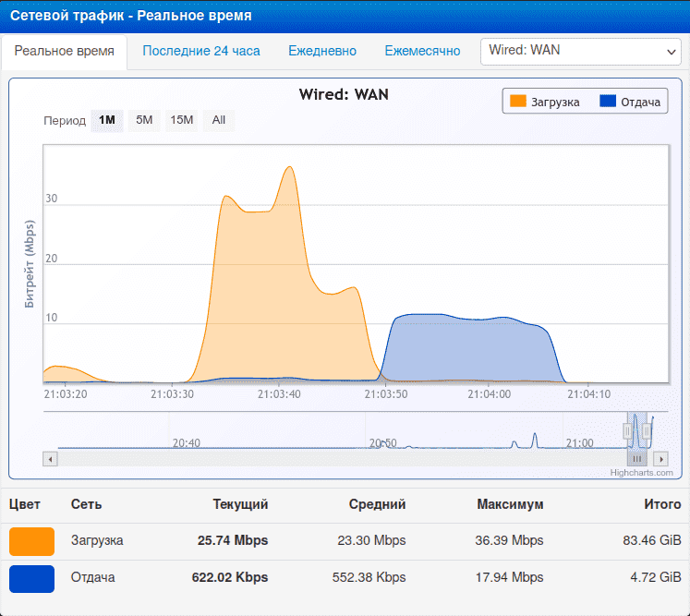Click the chart navigator scrollbar thumb
Screen dimensions: 690x616
pyautogui.click(x=637, y=458)
